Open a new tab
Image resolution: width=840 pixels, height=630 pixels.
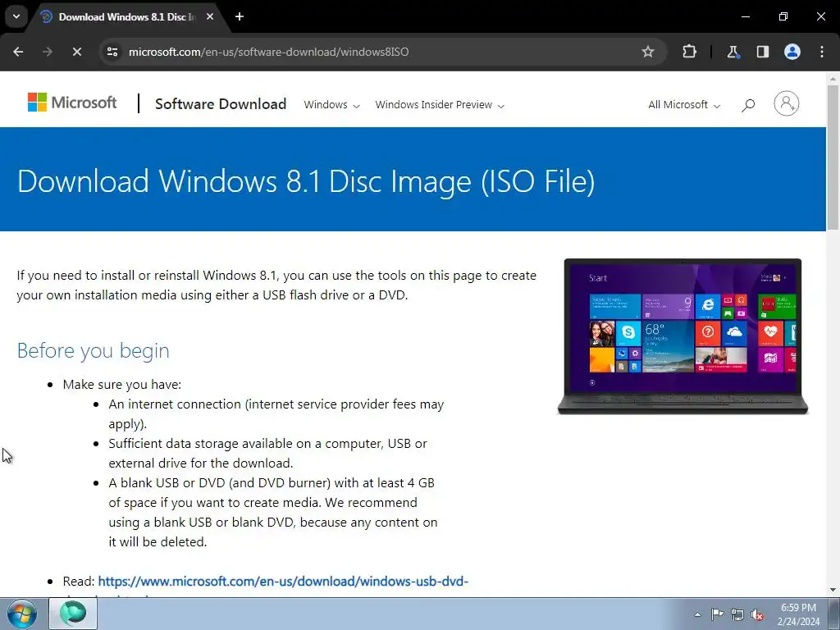(240, 16)
